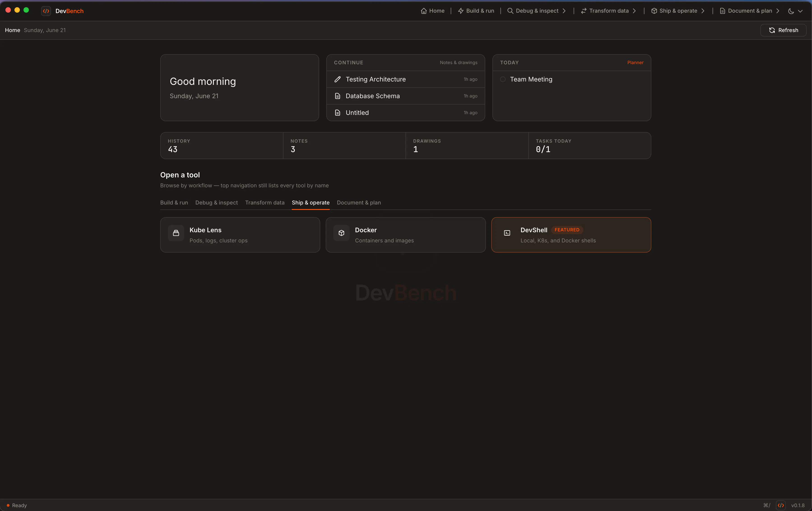Click the document icon beside Untitled
The image size is (812, 511).
[337, 113]
